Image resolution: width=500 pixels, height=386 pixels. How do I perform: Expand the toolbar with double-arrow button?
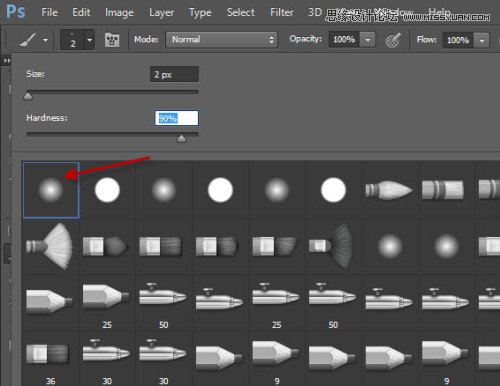coord(7,60)
